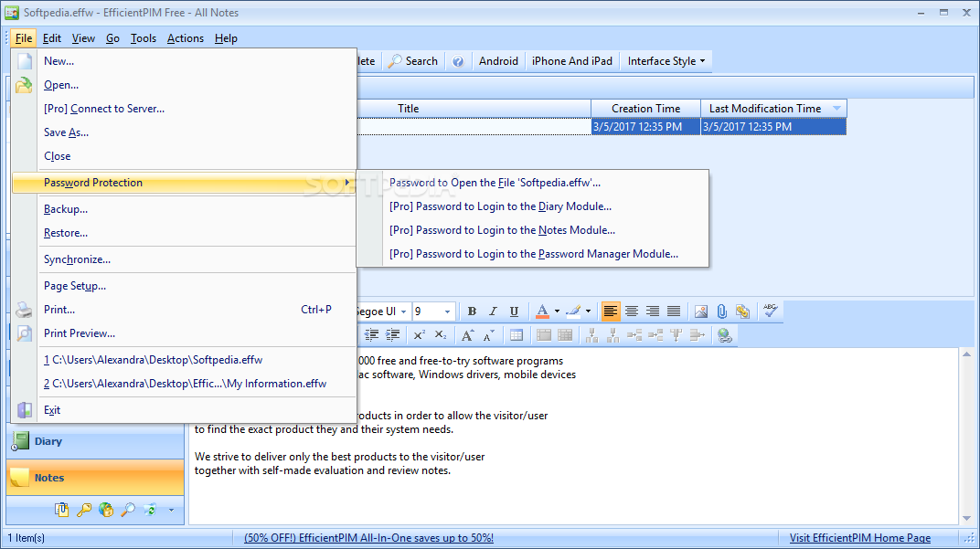Click editor scrollbar down arrow

click(x=967, y=518)
